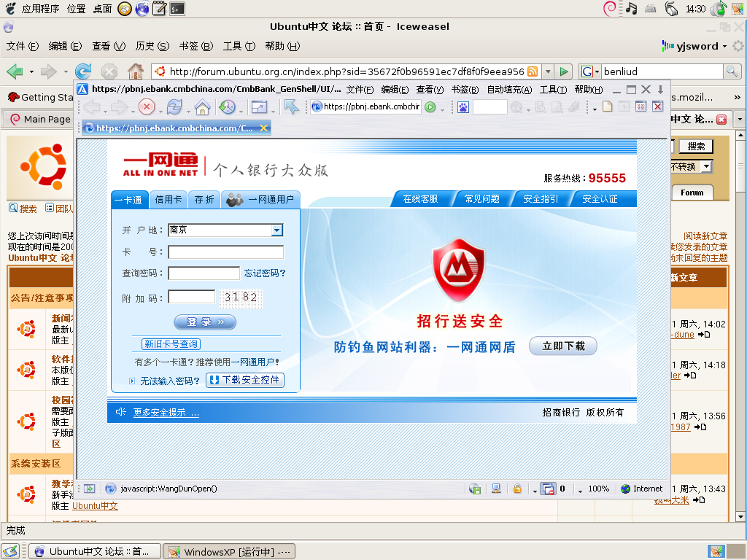Click the blue cursor arrow toolbar icon
This screenshot has width=747, height=560.
[x=291, y=106]
